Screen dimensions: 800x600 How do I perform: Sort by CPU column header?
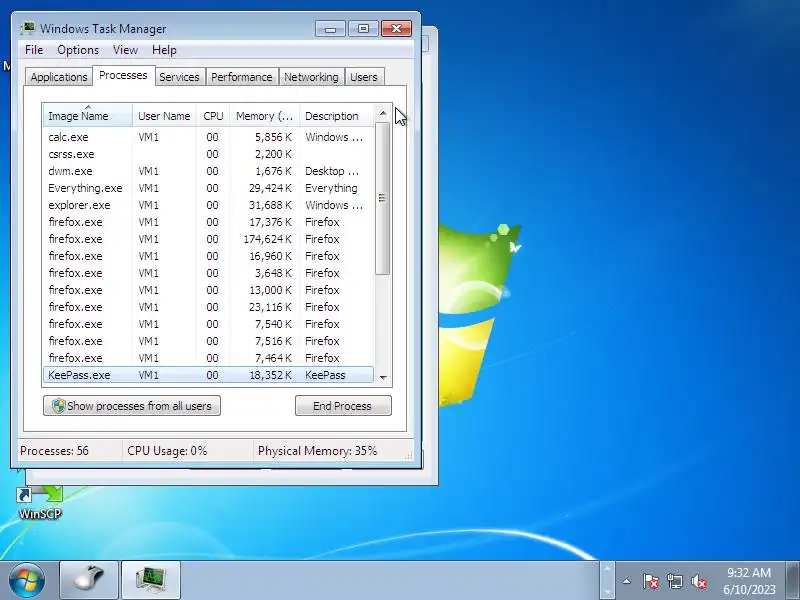[x=213, y=116]
